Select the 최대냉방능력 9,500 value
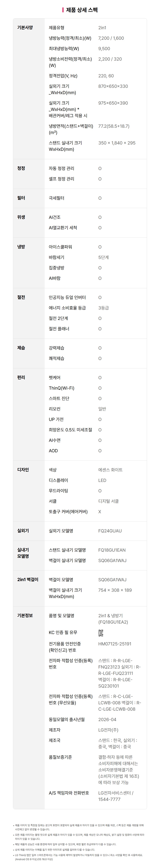 (x=104, y=48)
